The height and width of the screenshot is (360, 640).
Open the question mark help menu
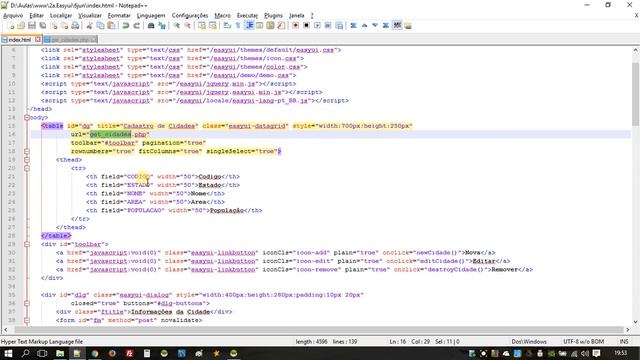tap(312, 16)
